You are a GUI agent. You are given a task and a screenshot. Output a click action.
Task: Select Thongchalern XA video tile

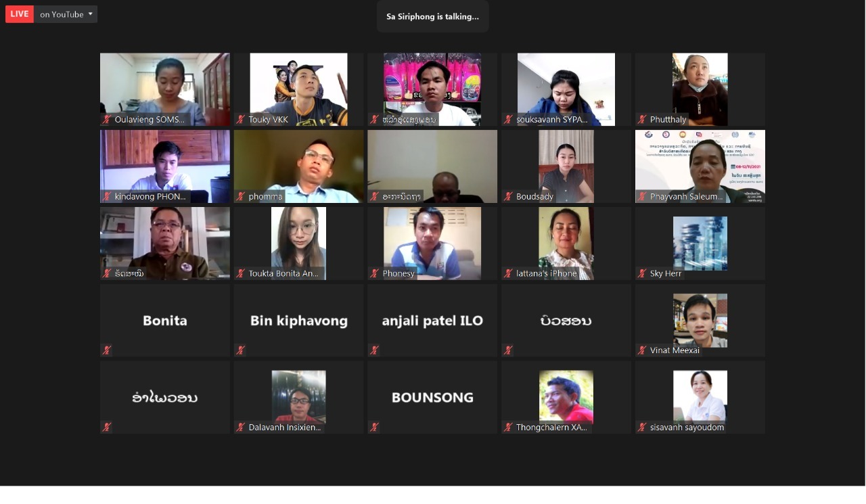(x=566, y=397)
